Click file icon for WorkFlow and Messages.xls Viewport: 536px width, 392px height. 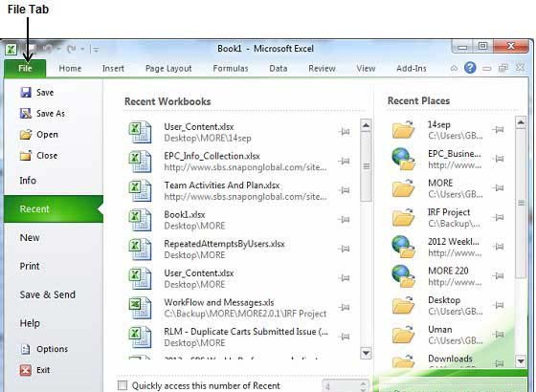point(140,308)
